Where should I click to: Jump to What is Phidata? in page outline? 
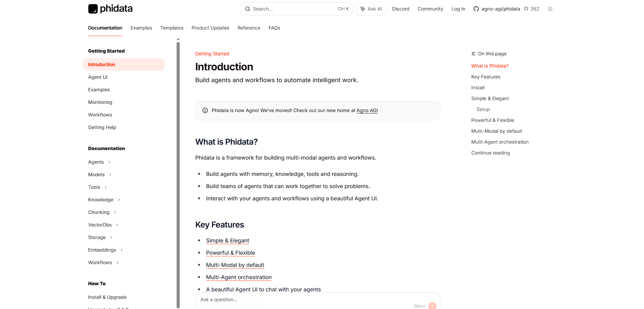(490, 66)
